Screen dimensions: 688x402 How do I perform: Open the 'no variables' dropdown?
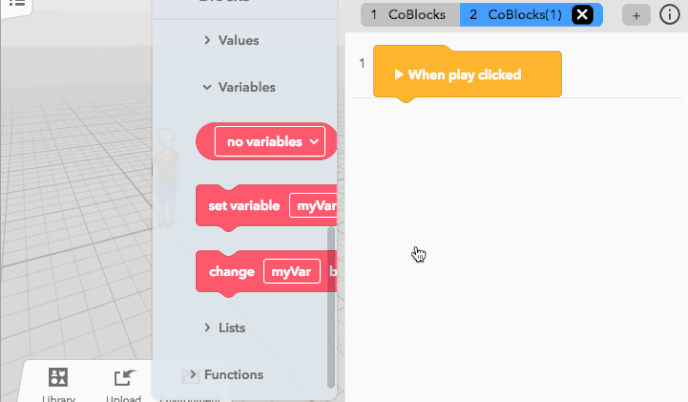point(270,141)
